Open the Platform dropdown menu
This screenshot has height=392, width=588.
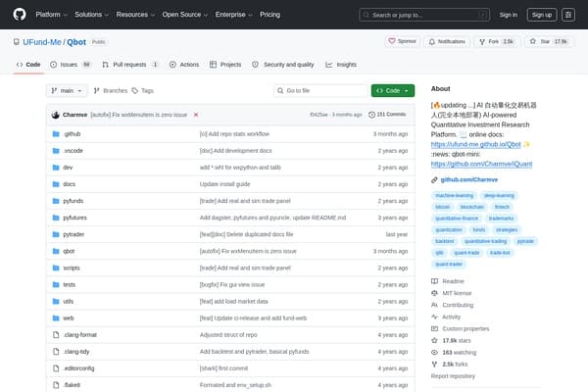51,15
